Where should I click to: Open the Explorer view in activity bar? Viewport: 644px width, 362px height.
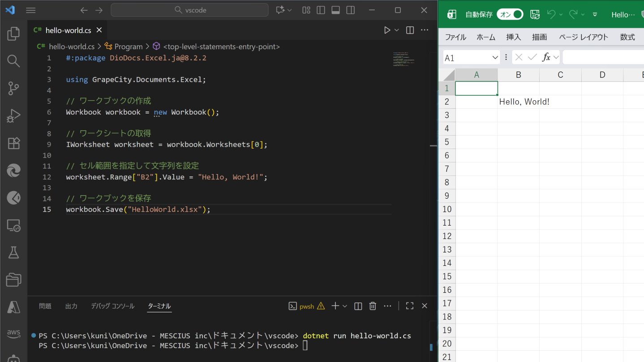tap(13, 34)
